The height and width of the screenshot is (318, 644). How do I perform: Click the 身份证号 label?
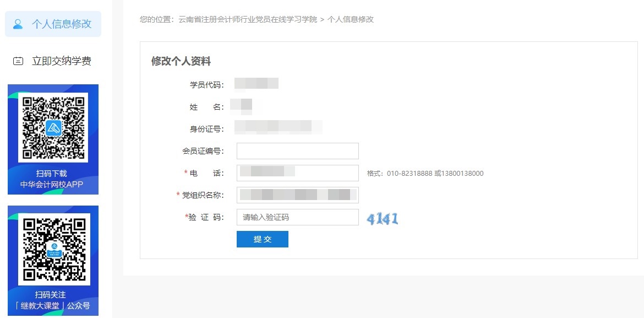tap(206, 130)
